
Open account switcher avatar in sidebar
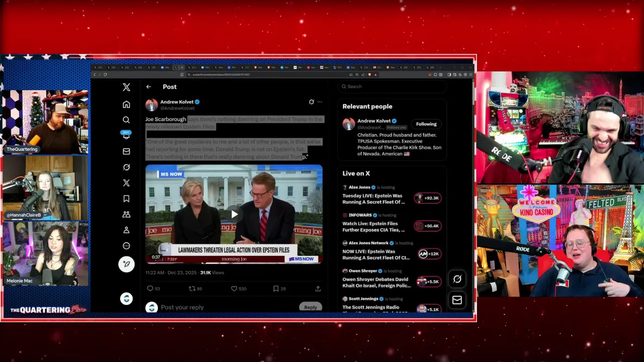point(126,299)
